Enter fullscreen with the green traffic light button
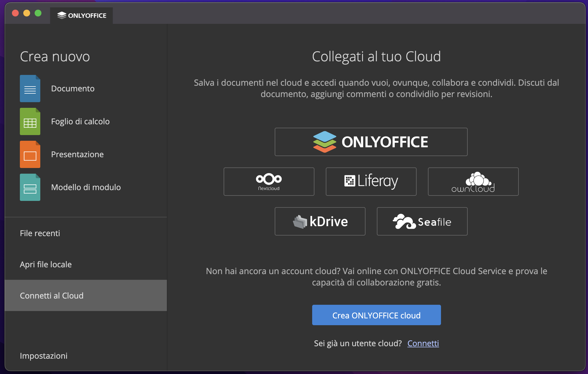The width and height of the screenshot is (588, 374). coord(38,13)
